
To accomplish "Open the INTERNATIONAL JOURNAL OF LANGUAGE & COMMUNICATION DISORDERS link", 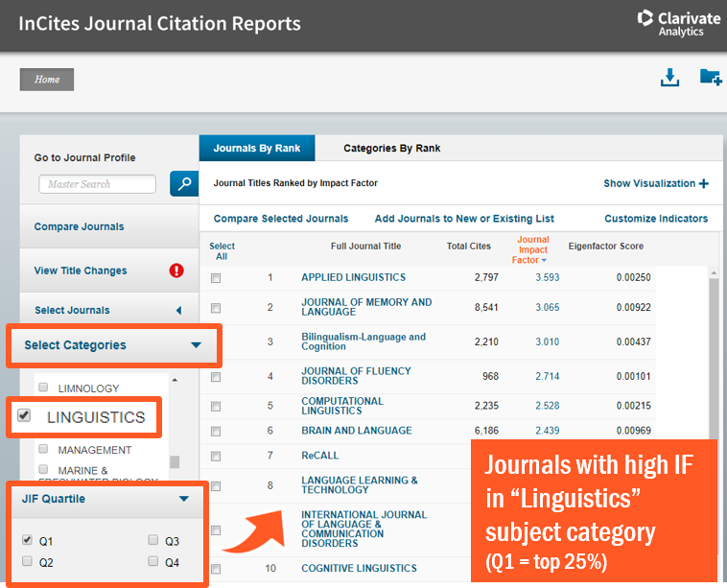I will point(363,529).
